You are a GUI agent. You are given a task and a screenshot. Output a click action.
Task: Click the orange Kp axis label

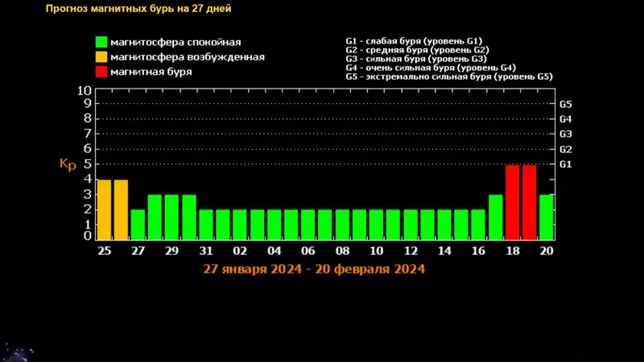pyautogui.click(x=68, y=164)
